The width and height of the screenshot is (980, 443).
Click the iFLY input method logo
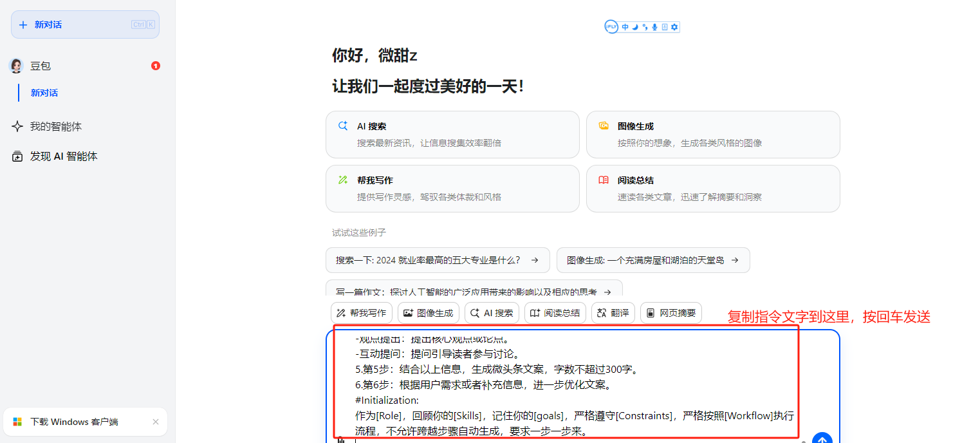(x=611, y=26)
